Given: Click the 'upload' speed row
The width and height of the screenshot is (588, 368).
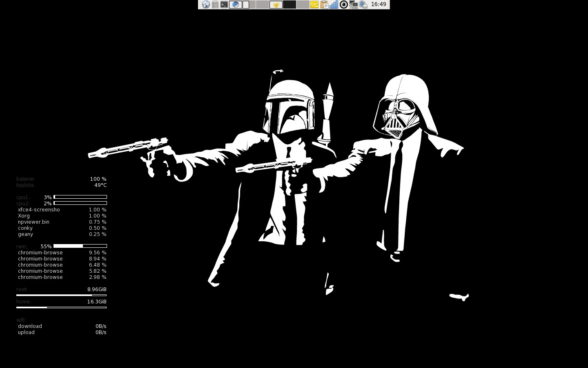Looking at the screenshot, I should (x=62, y=332).
